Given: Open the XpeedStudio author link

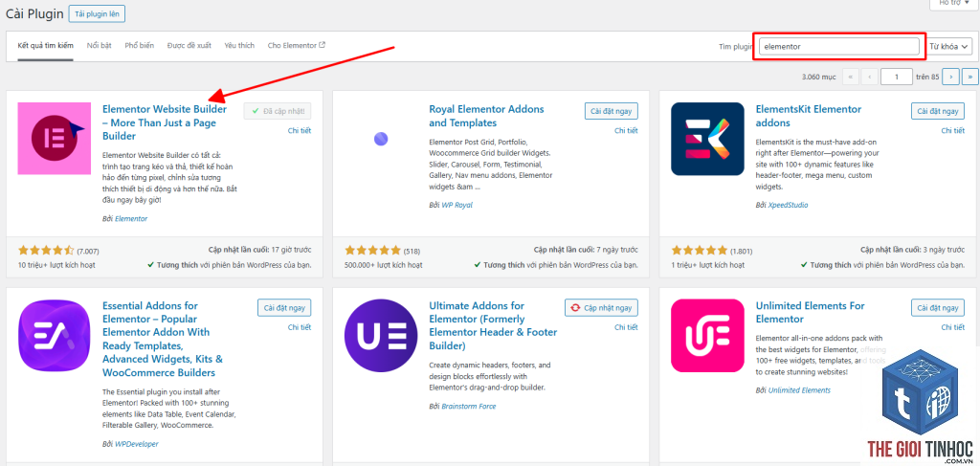Looking at the screenshot, I should point(788,205).
